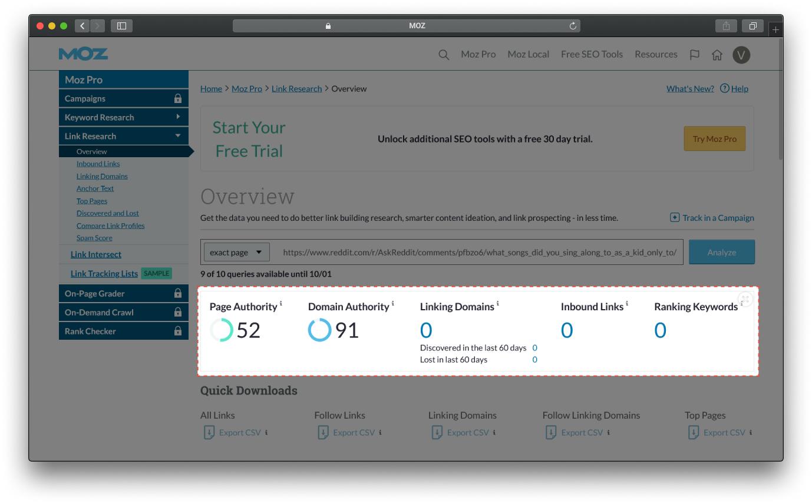Open Linking Domains in the sidebar
Screen dimensions: 812x504
point(102,176)
